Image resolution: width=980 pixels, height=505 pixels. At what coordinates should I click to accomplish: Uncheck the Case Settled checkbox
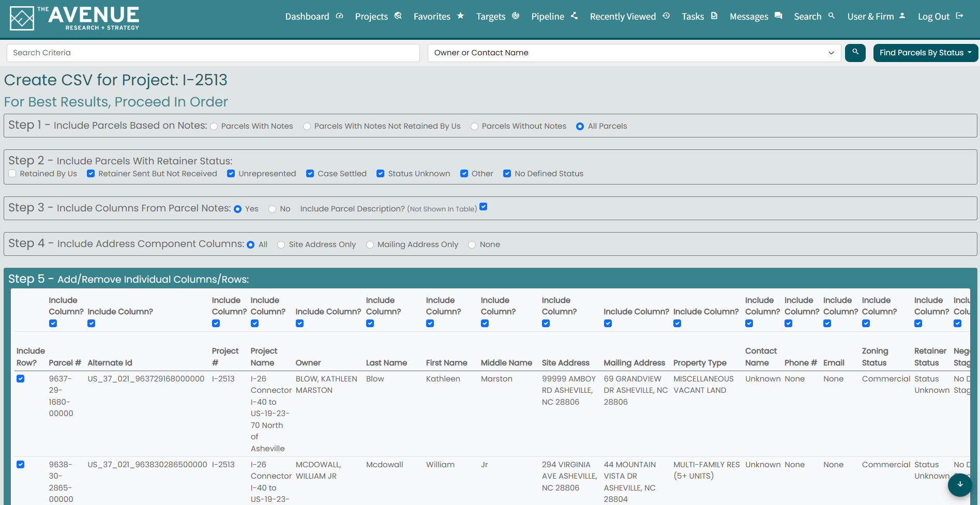pyautogui.click(x=310, y=174)
